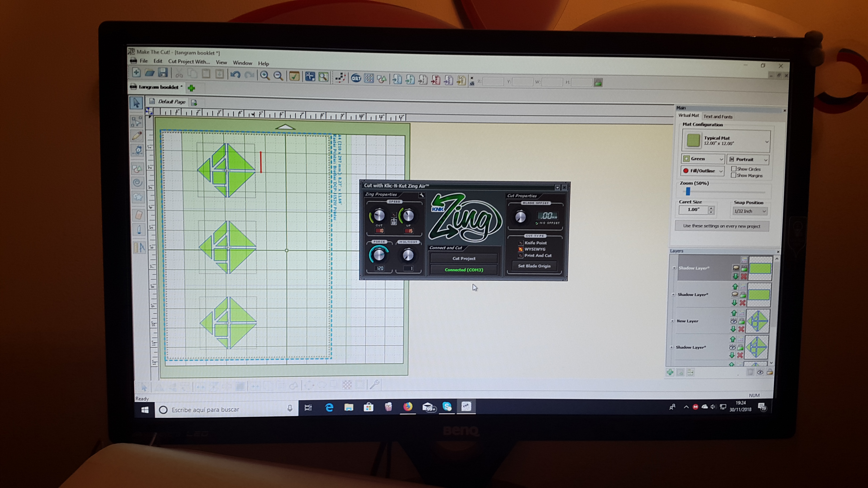Screen dimensions: 868x488
Task: Select the WYSIWYG cut type option
Action: [x=521, y=249]
